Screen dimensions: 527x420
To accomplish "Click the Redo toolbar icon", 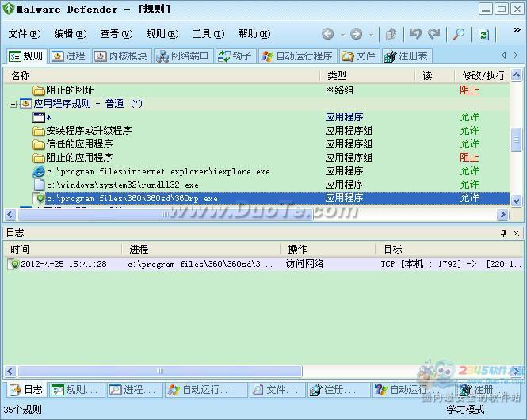I will click(x=434, y=34).
